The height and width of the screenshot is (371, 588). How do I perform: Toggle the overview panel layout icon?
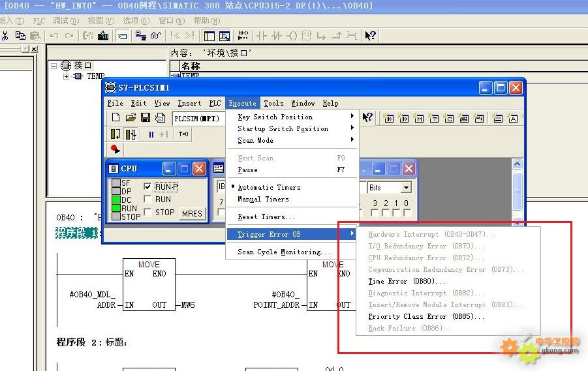point(209,36)
